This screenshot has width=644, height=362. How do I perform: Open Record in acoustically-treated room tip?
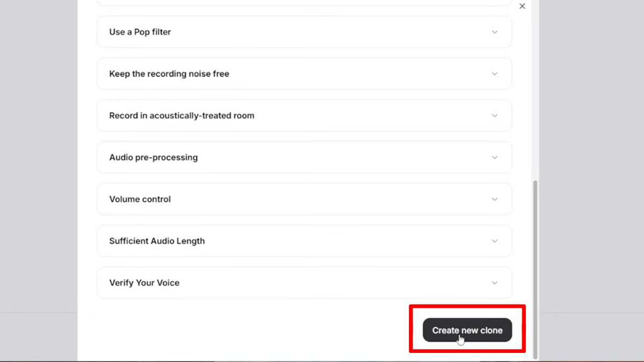pyautogui.click(x=181, y=116)
